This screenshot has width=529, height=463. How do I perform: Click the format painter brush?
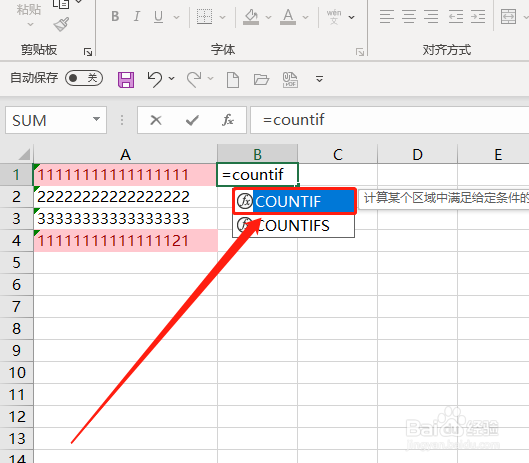[61, 24]
